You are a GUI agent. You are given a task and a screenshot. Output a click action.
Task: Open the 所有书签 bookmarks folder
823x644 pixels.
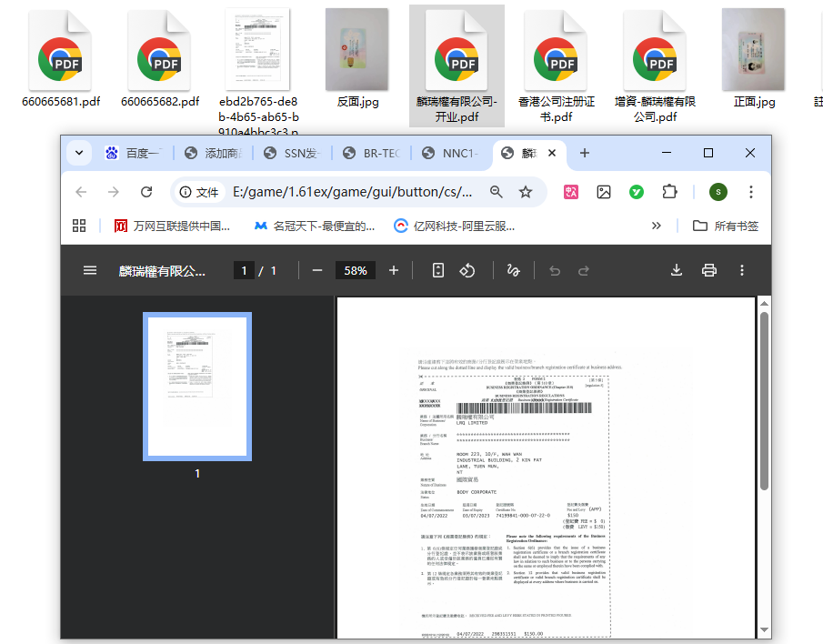726,226
